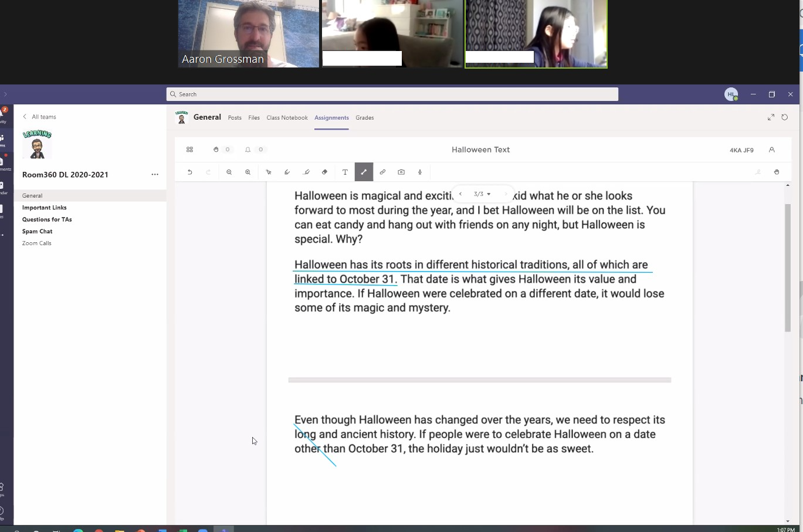Zoom out with the minus magnifier
Screen dimensions: 803x532
(x=229, y=172)
